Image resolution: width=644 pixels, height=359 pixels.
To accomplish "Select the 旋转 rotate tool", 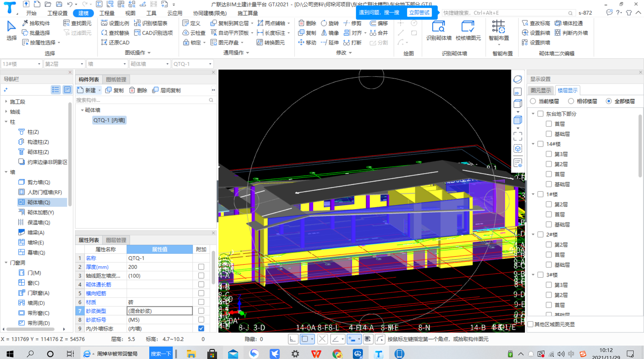I will point(330,23).
